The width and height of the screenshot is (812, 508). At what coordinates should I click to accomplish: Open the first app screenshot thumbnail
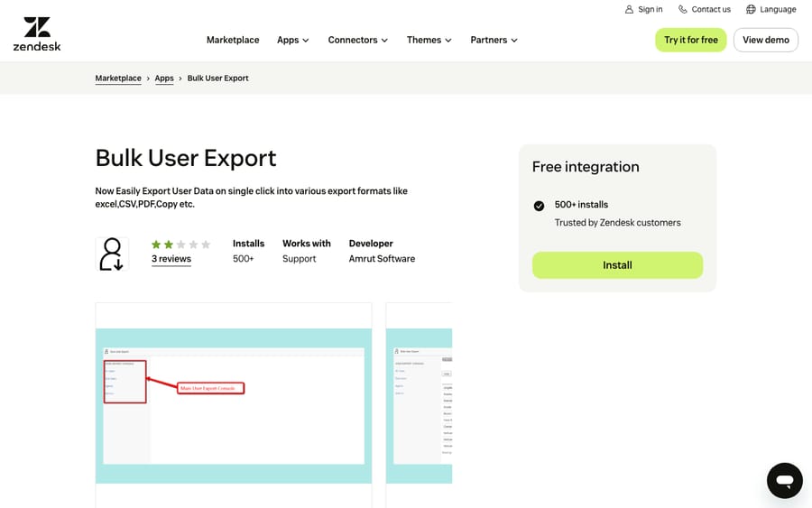(x=234, y=405)
